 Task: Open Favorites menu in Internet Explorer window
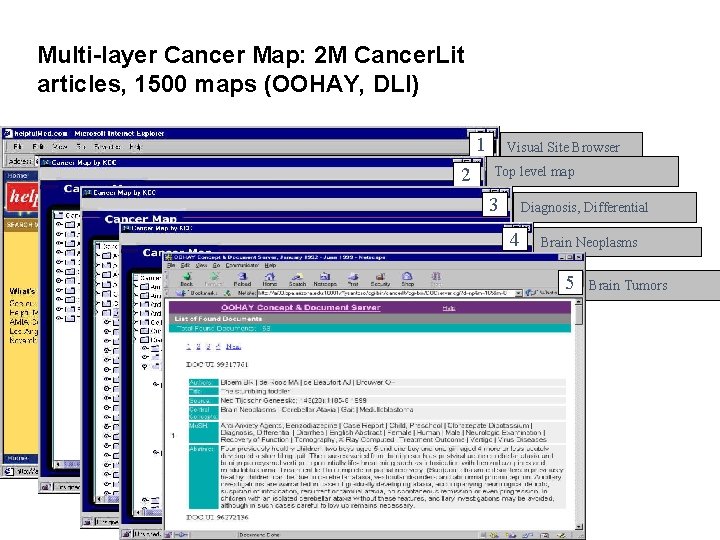tap(107, 146)
